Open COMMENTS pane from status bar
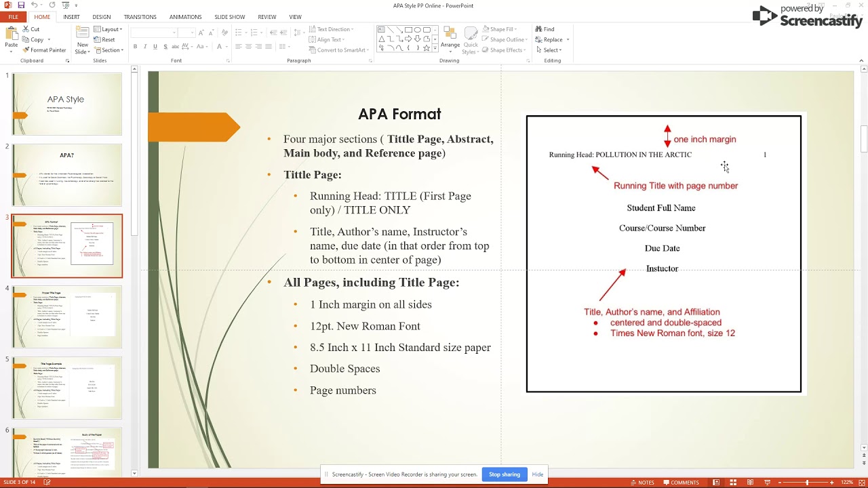 coord(681,483)
